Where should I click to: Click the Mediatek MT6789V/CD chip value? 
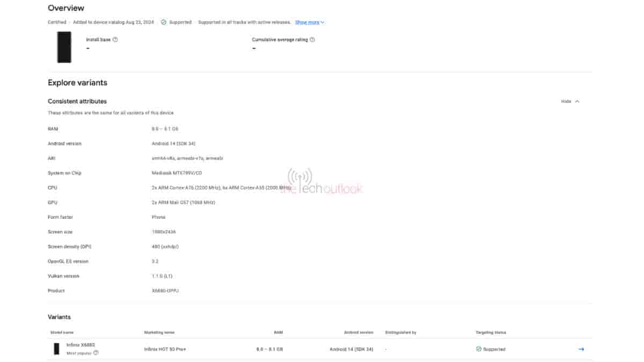point(177,173)
